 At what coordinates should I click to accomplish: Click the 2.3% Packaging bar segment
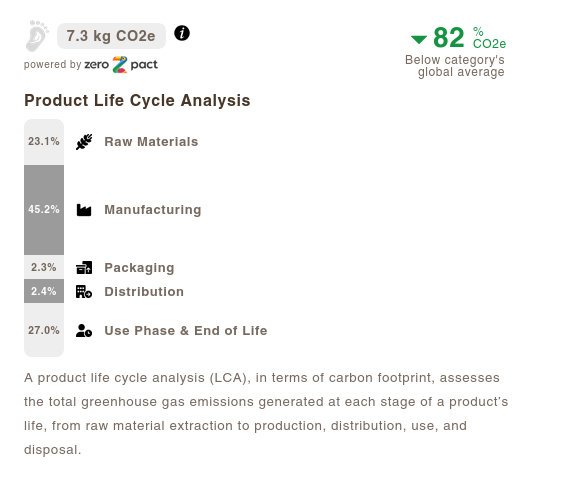click(44, 267)
